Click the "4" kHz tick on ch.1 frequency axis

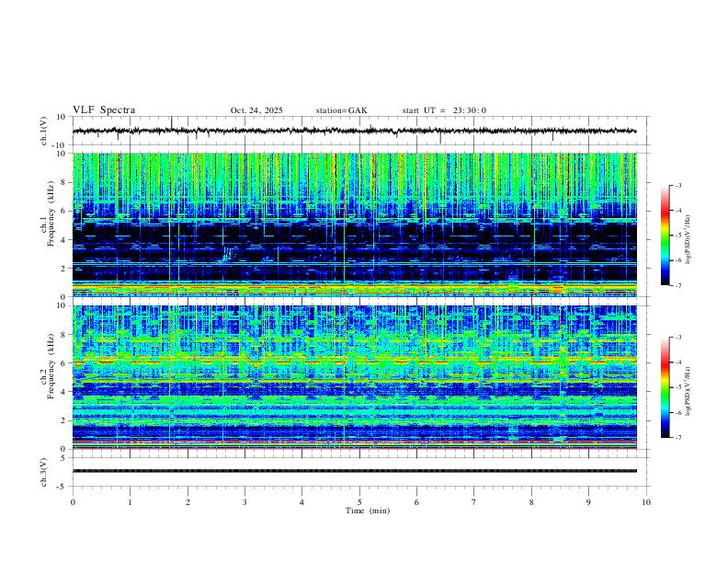64,240
